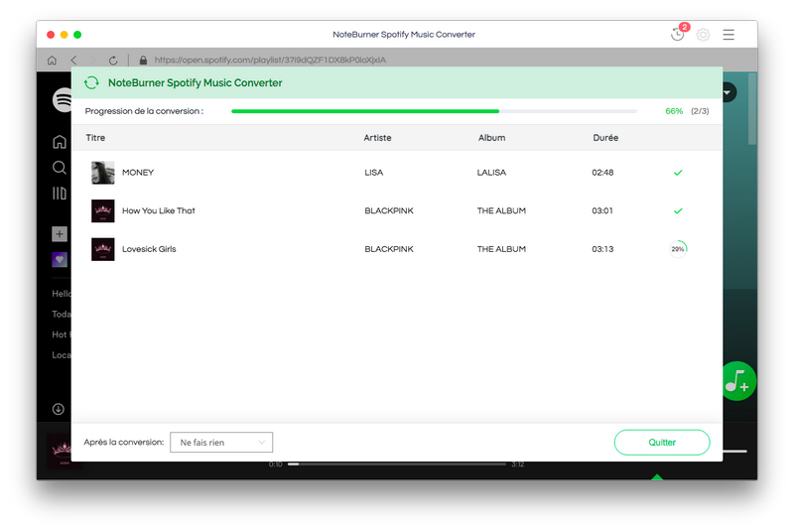This screenshot has width=794, height=532.
Task: Click the Spotify URL address field
Action: point(270,60)
